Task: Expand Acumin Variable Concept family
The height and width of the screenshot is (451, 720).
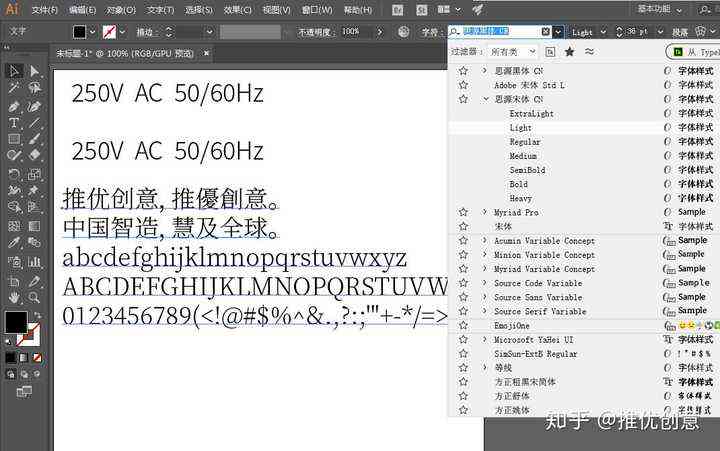Action: pyautogui.click(x=485, y=241)
